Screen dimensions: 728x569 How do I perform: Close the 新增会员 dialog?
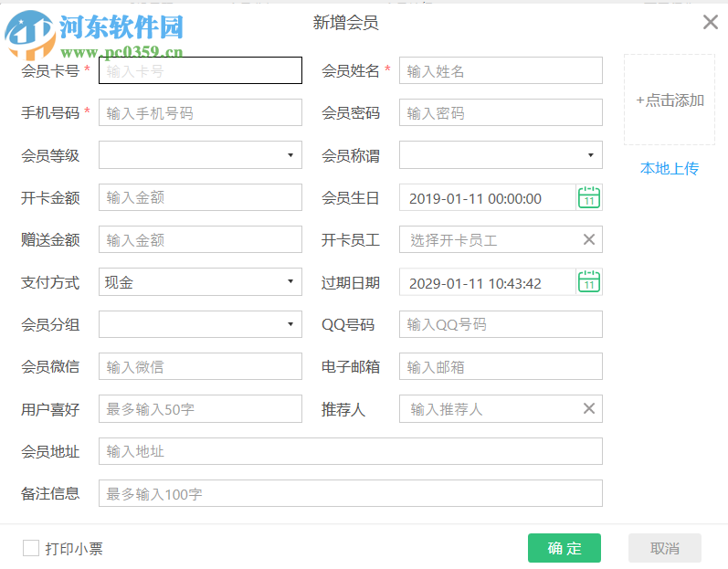711,22
